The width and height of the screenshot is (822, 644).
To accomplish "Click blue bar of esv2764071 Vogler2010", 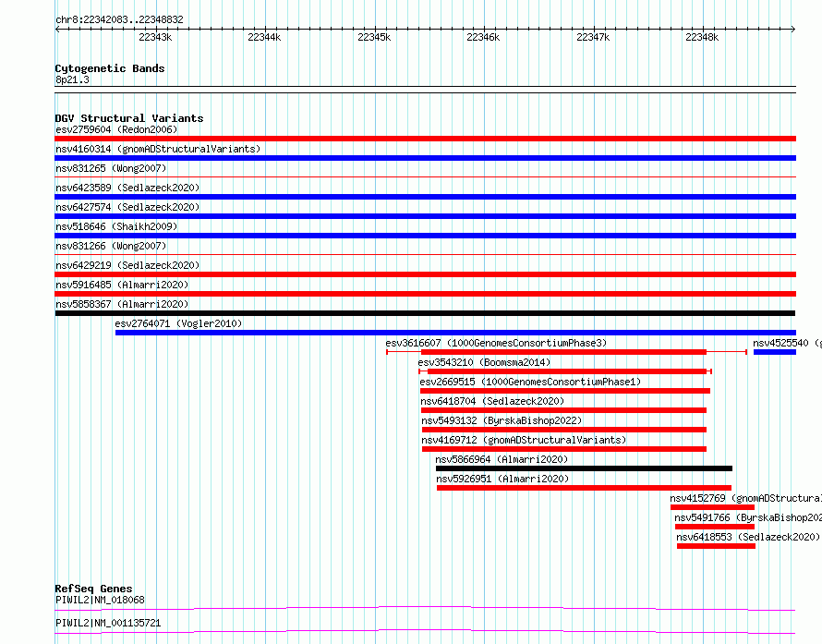I will coord(455,333).
